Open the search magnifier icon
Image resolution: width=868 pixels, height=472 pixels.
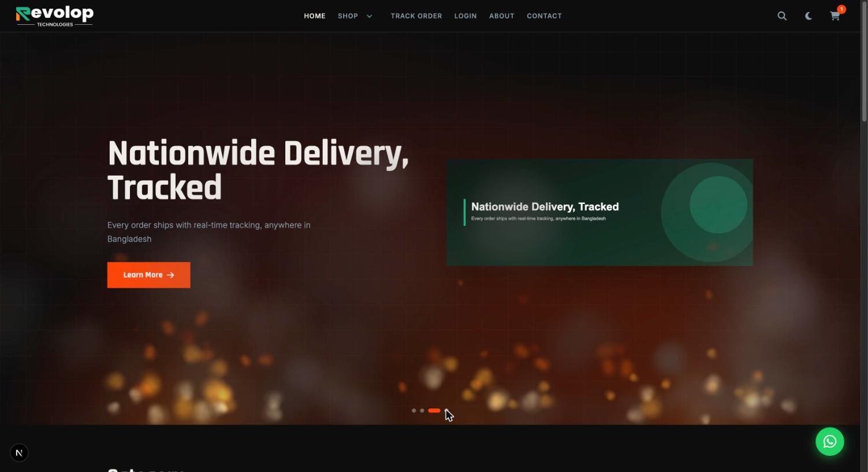(x=782, y=16)
